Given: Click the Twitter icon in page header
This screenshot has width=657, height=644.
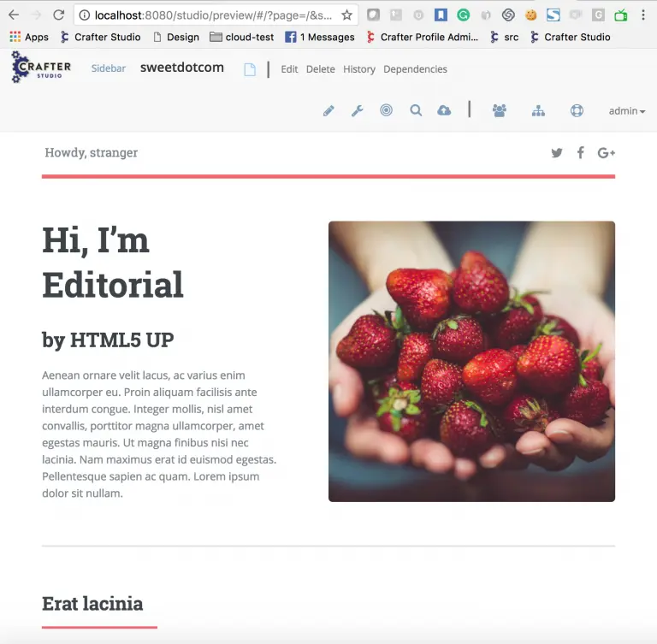Looking at the screenshot, I should point(557,153).
